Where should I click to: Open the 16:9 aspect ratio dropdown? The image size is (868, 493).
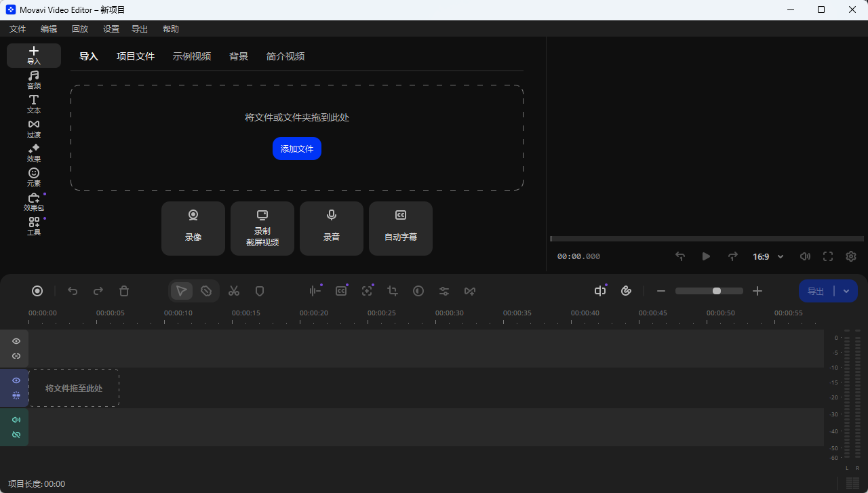pyautogui.click(x=768, y=256)
